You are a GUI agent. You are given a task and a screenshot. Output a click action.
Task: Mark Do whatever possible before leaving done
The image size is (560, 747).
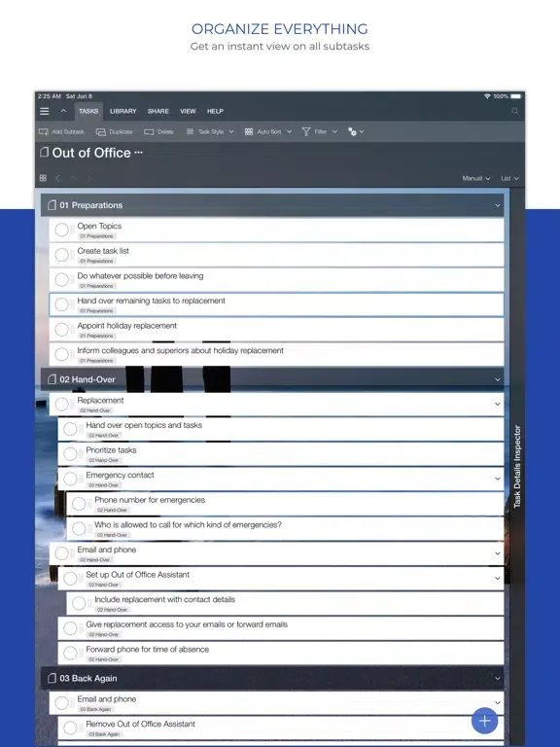tap(61, 280)
